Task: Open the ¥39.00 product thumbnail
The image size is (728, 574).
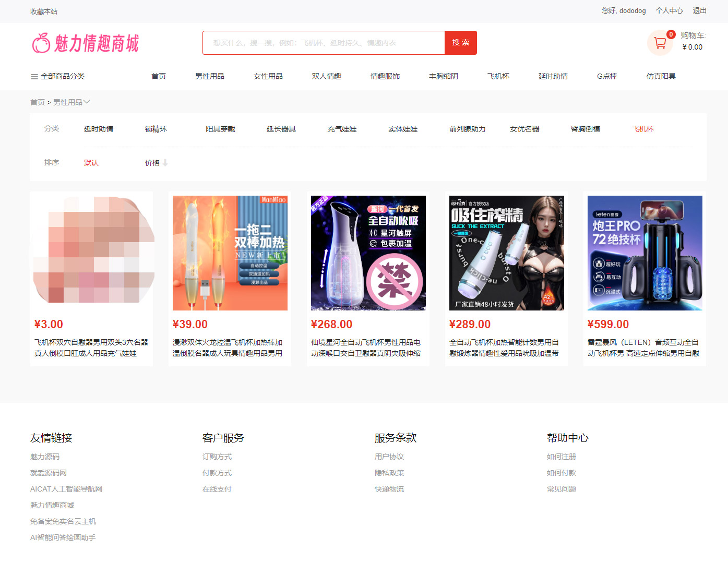Action: click(230, 253)
